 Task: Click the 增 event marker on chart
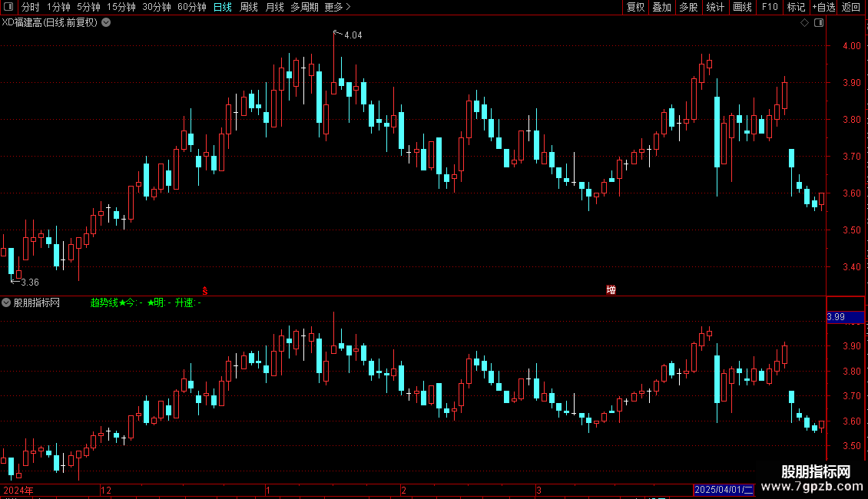pos(611,290)
